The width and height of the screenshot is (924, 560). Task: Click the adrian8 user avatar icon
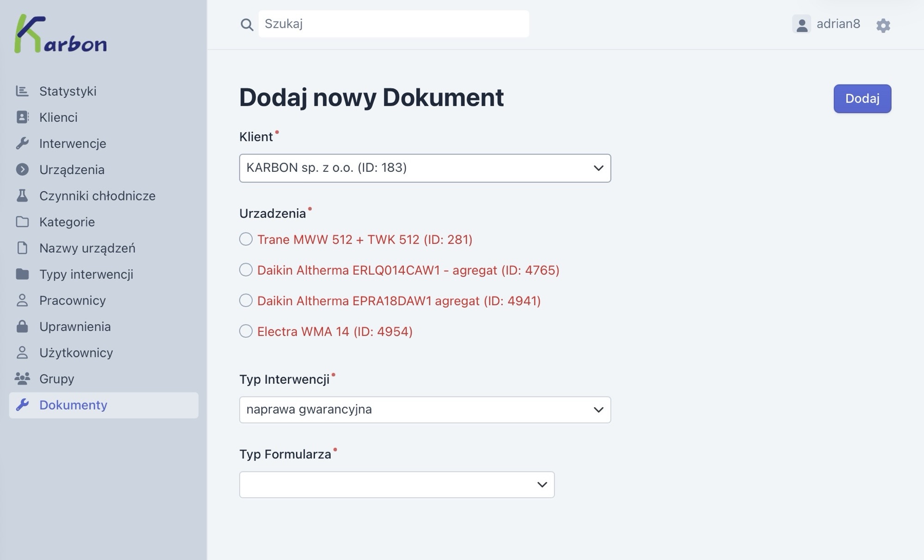click(x=802, y=24)
